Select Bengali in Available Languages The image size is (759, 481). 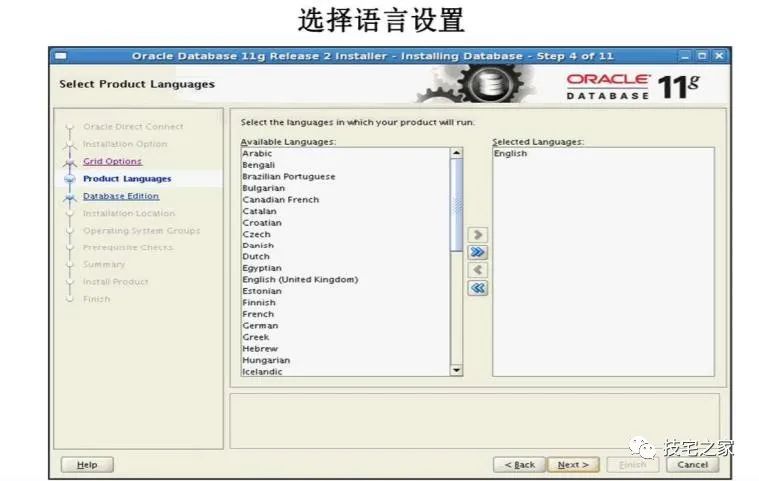[346, 165]
